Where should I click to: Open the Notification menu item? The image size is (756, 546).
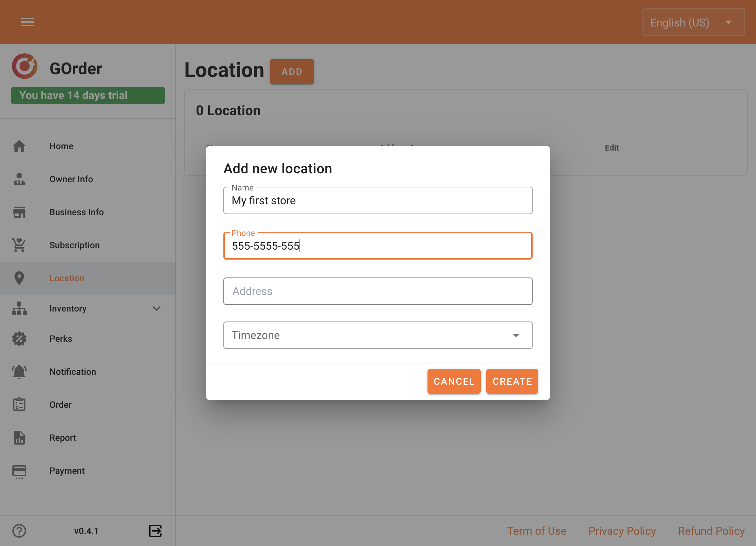pos(88,372)
